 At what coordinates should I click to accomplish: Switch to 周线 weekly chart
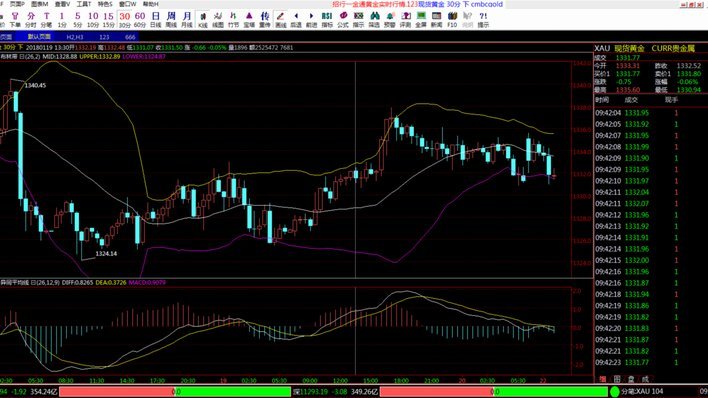pos(171,20)
